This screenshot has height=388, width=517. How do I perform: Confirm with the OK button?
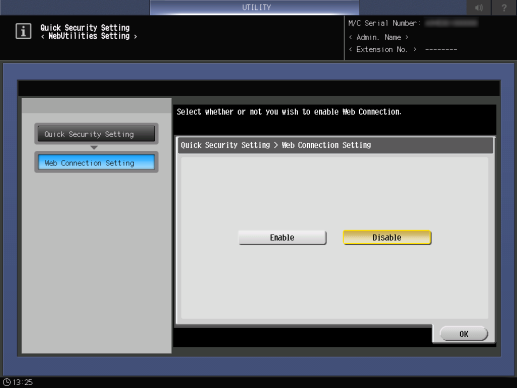pos(464,334)
